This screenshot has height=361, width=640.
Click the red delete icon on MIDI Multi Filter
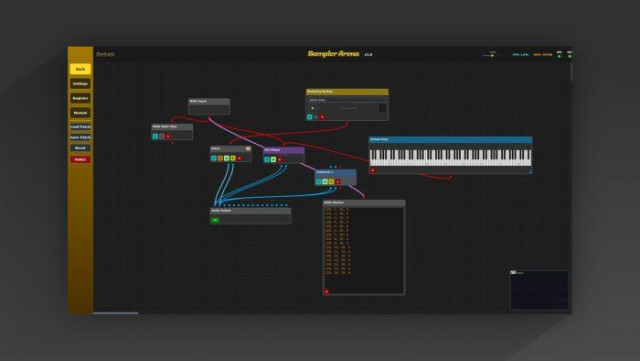point(168,136)
